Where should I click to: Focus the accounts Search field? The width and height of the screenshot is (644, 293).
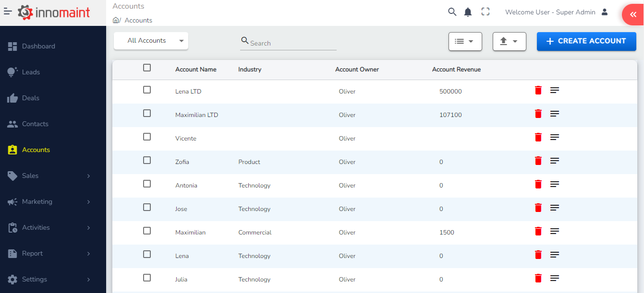tap(288, 42)
